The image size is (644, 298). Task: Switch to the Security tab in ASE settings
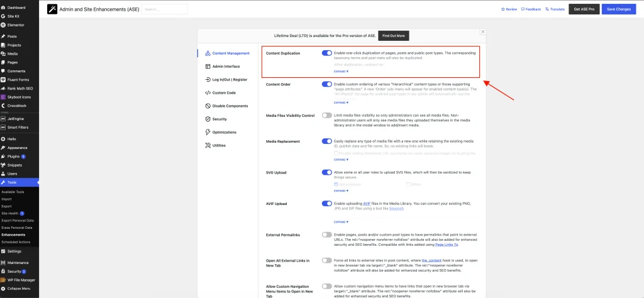228,119
